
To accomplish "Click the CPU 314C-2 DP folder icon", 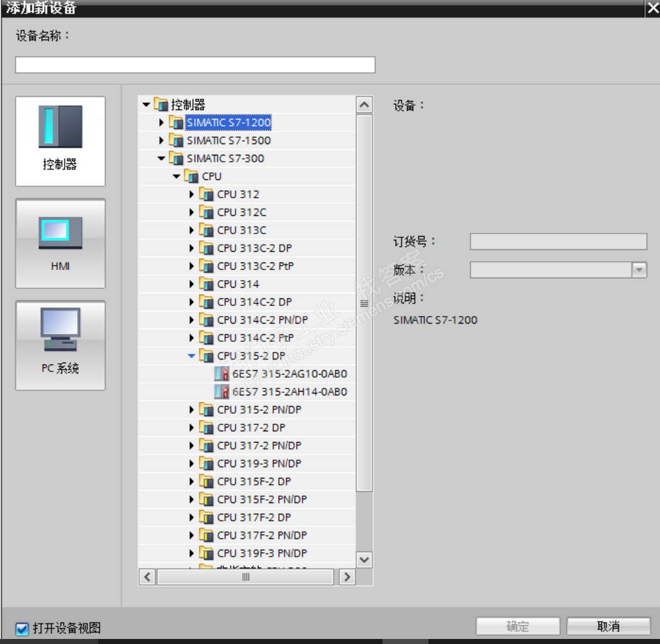I will coord(206,302).
